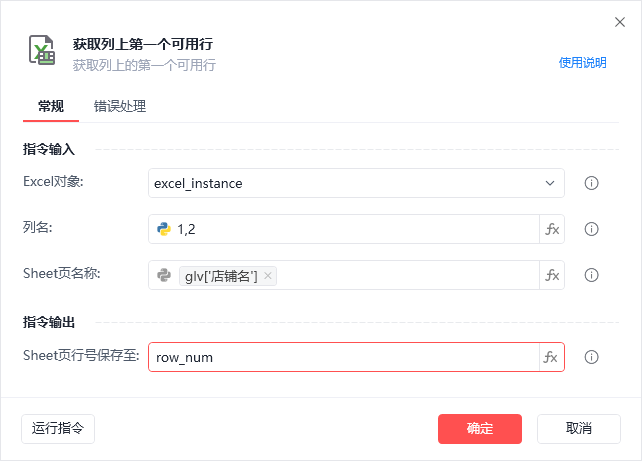
Task: Click the fx button in 列名 field
Action: point(552,229)
